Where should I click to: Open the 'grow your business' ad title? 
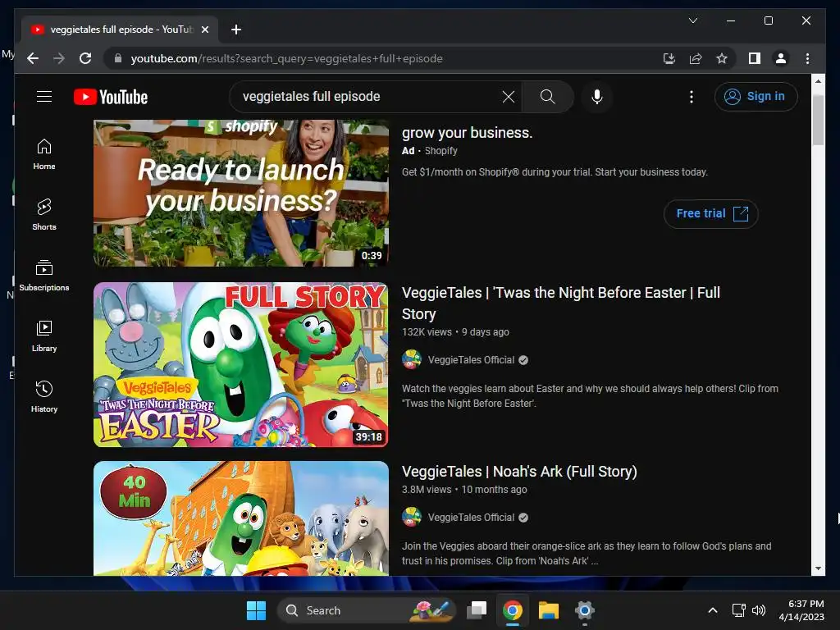coord(467,133)
